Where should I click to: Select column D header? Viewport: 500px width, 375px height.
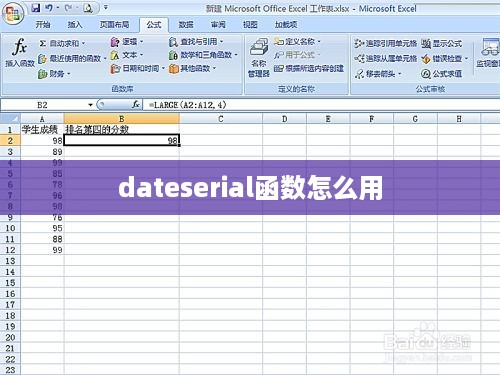pyautogui.click(x=284, y=119)
